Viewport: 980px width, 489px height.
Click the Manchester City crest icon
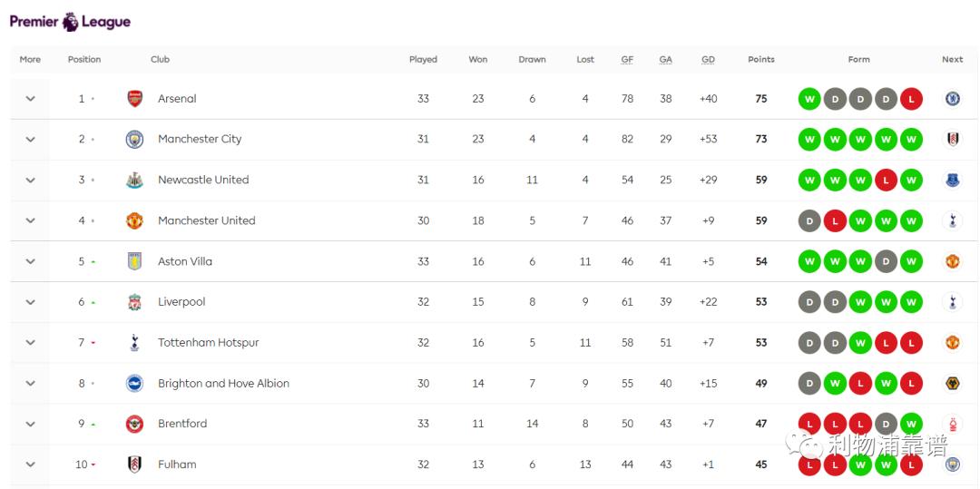[x=134, y=139]
